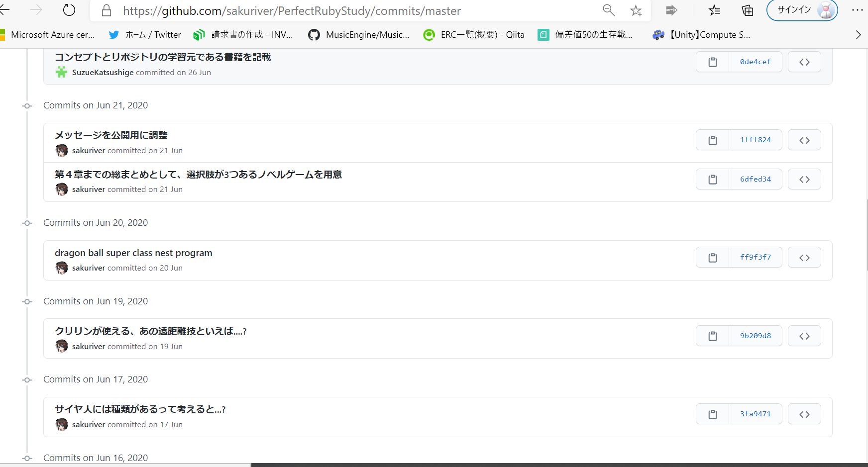
Task: Browse files at commit 0de4cef
Action: [804, 62]
